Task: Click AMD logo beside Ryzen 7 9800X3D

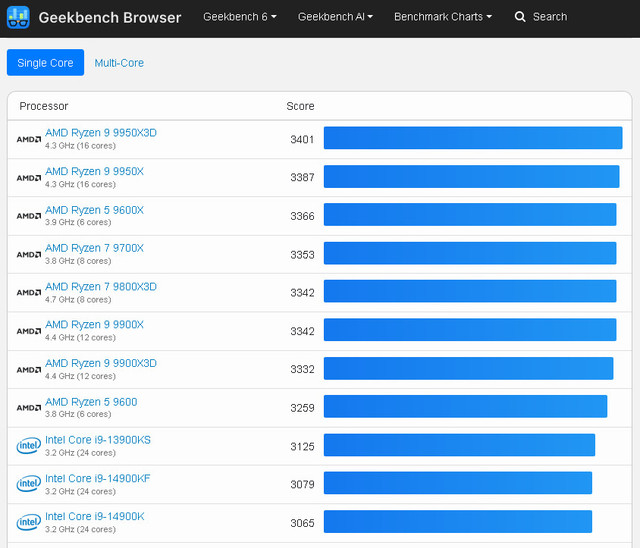Action: point(29,293)
